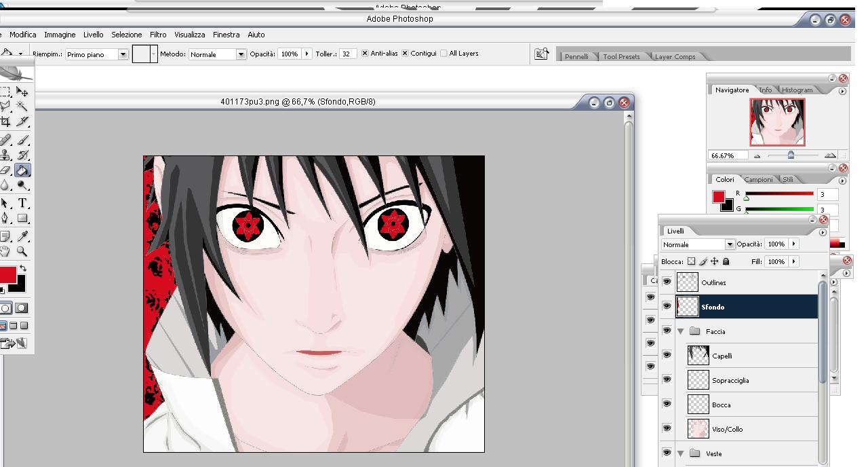Toggle the Anti-alias checkbox
The height and width of the screenshot is (467, 868).
pyautogui.click(x=365, y=54)
